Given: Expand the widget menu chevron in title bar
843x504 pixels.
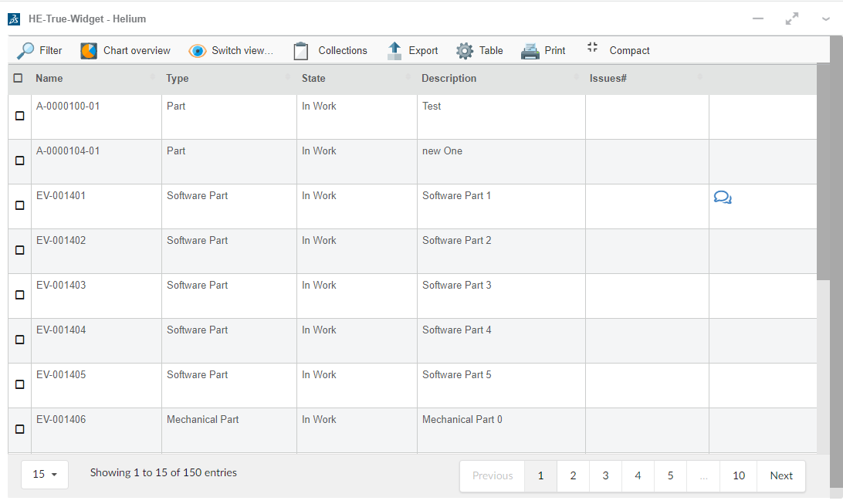Looking at the screenshot, I should click(826, 19).
